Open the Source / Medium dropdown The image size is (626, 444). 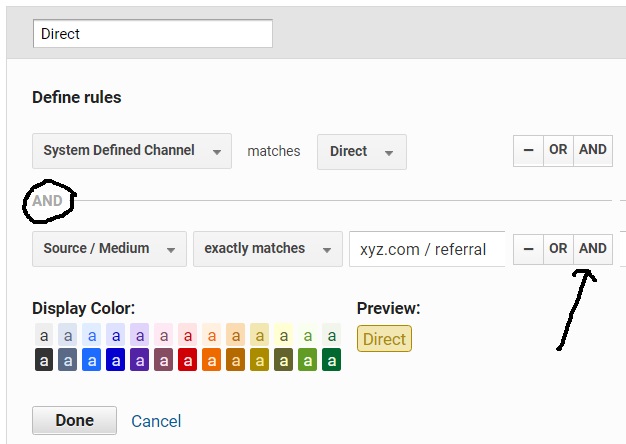tap(109, 249)
